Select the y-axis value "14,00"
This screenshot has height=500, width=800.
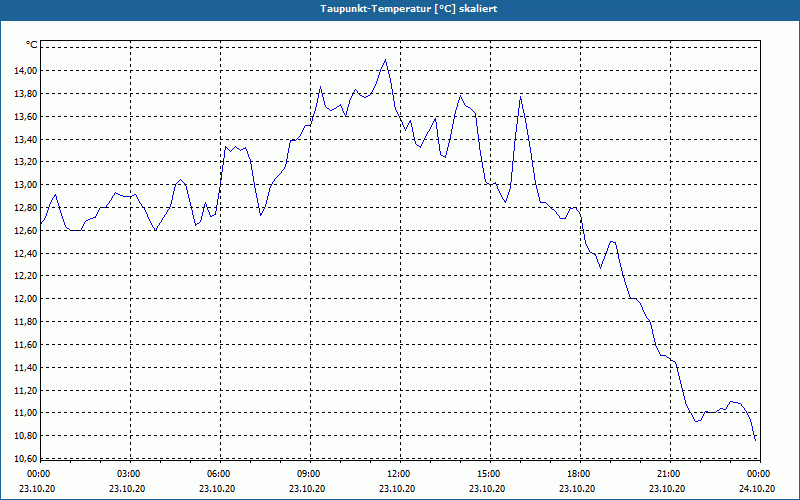pos(26,71)
